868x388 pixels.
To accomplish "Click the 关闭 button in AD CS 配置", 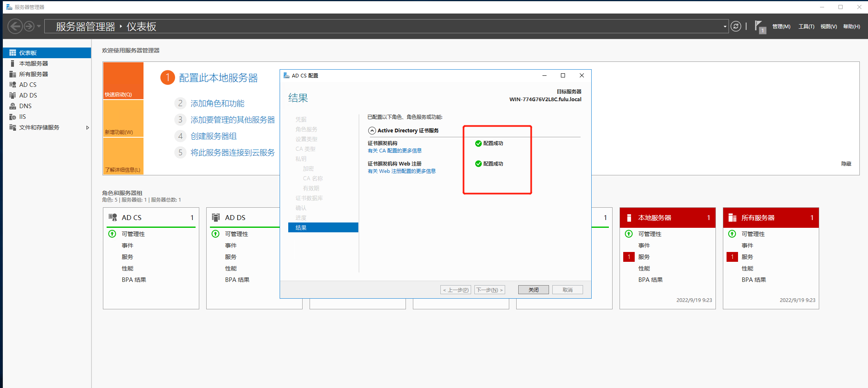I will coord(533,290).
